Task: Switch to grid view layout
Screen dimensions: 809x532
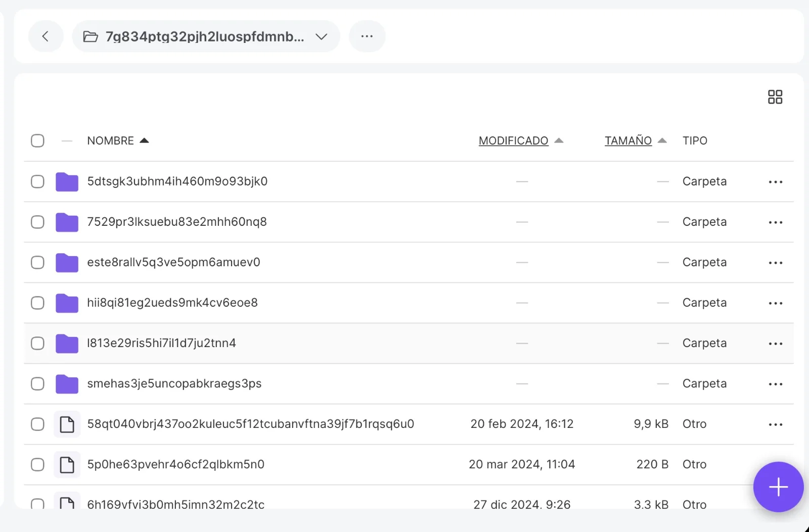Action: click(x=775, y=97)
